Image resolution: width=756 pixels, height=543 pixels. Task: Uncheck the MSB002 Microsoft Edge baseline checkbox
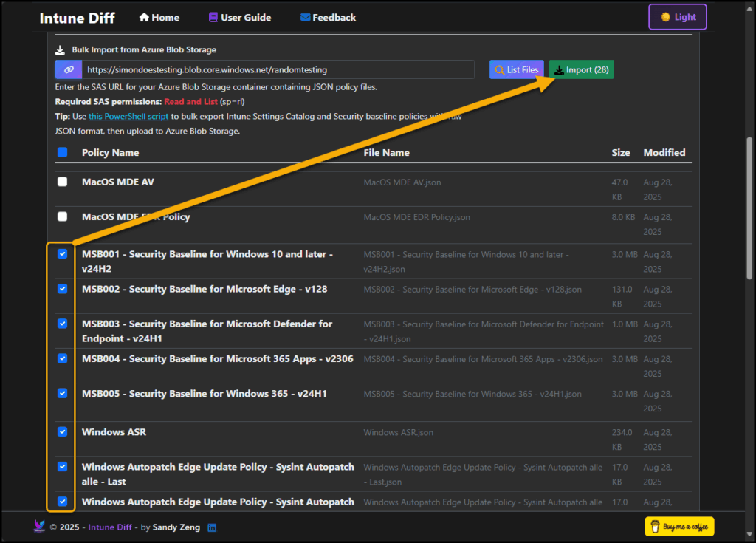tap(62, 289)
